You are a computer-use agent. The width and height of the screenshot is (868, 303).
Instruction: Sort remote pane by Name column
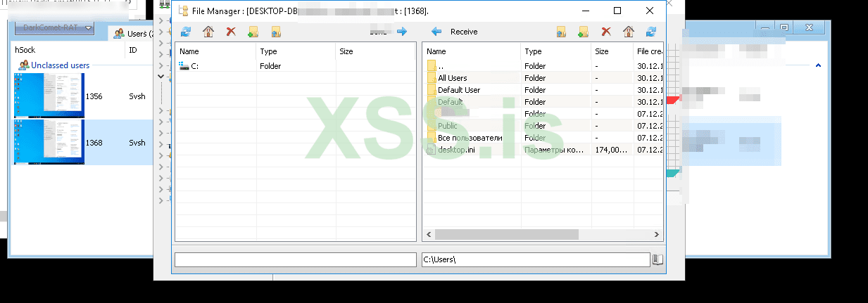[472, 51]
